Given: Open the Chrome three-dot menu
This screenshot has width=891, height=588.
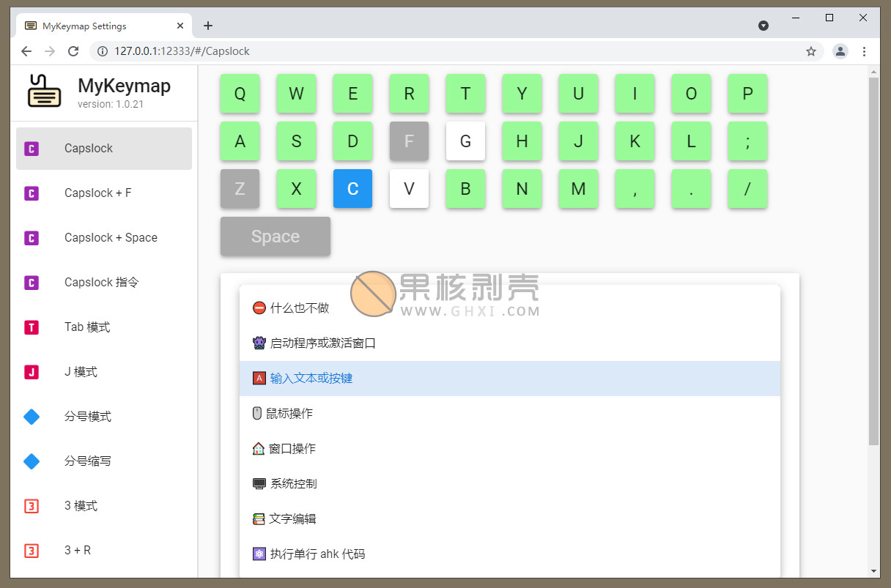Looking at the screenshot, I should pyautogui.click(x=865, y=51).
